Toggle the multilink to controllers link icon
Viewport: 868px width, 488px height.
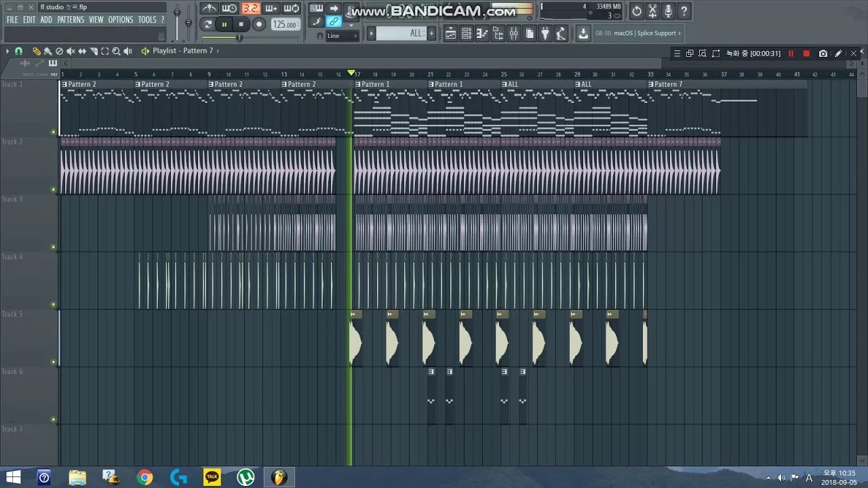click(x=334, y=22)
